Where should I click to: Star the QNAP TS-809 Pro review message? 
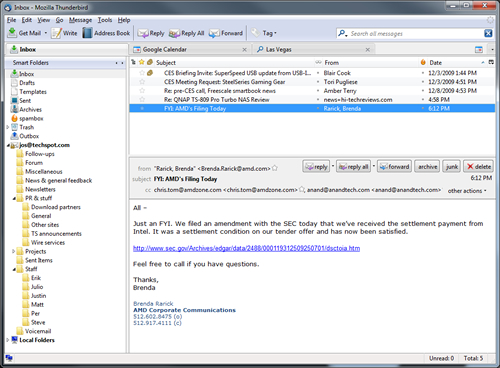(x=142, y=99)
